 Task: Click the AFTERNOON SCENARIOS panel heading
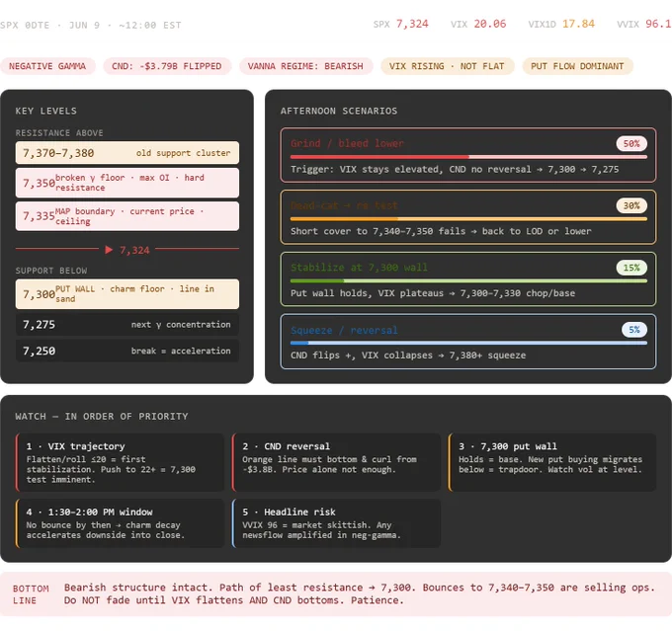[339, 111]
